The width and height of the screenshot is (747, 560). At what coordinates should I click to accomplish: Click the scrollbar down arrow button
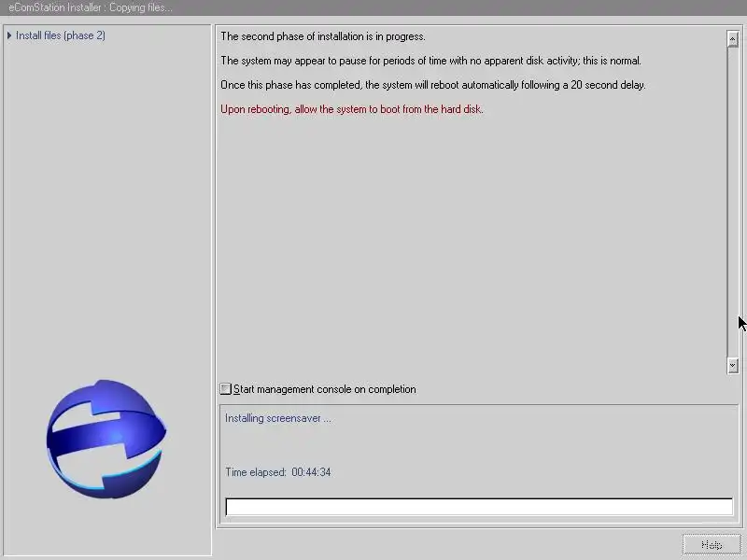tap(733, 365)
